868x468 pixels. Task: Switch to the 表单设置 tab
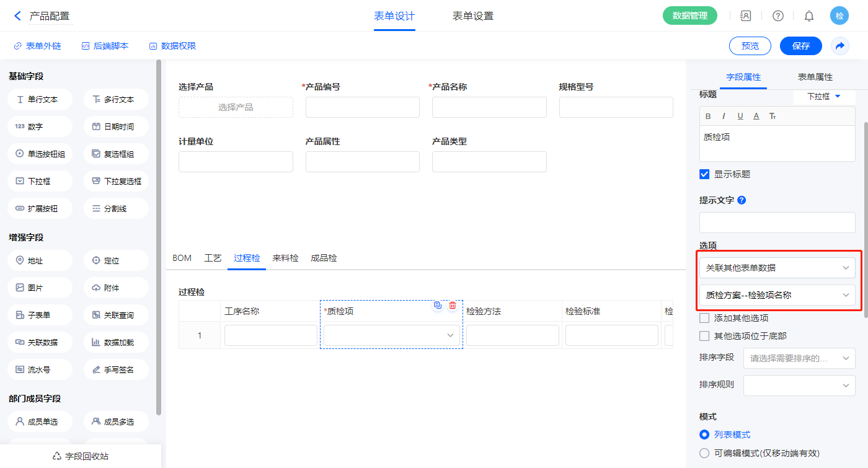point(473,16)
